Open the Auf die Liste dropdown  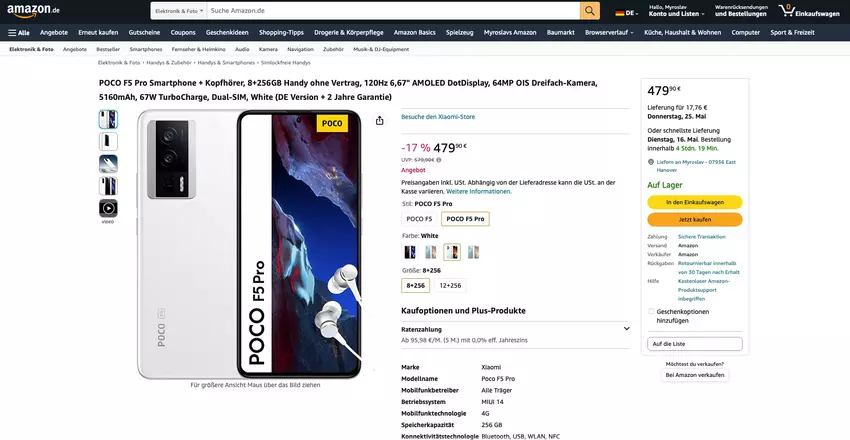694,344
